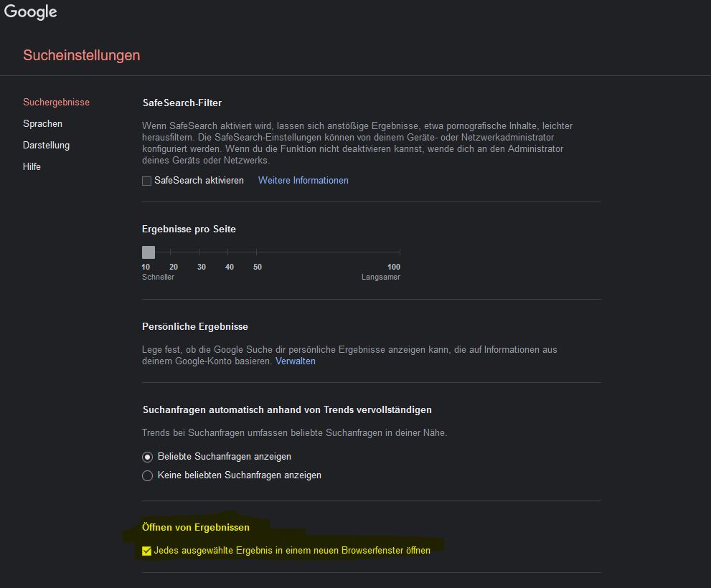Open the Hilfe section
This screenshot has width=711, height=588.
32,166
